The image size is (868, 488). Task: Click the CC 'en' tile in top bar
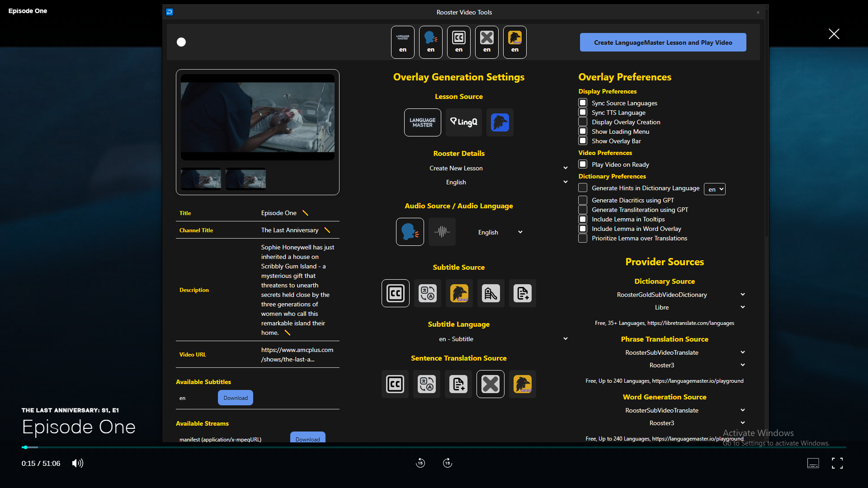458,42
